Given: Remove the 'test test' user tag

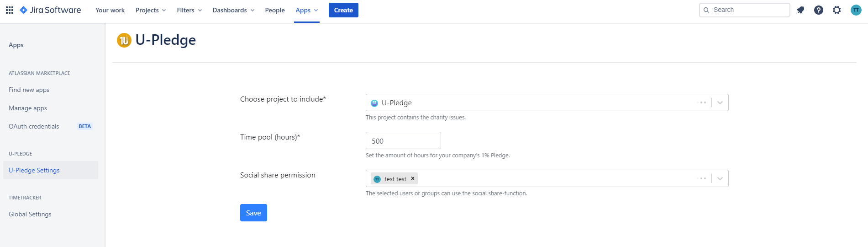Looking at the screenshot, I should pos(413,179).
